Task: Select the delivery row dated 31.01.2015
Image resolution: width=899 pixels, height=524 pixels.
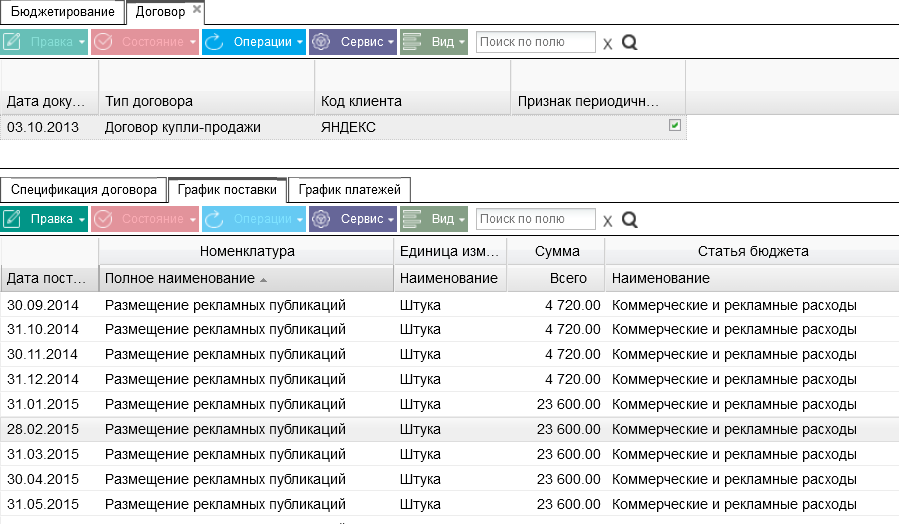Action: pyautogui.click(x=450, y=404)
